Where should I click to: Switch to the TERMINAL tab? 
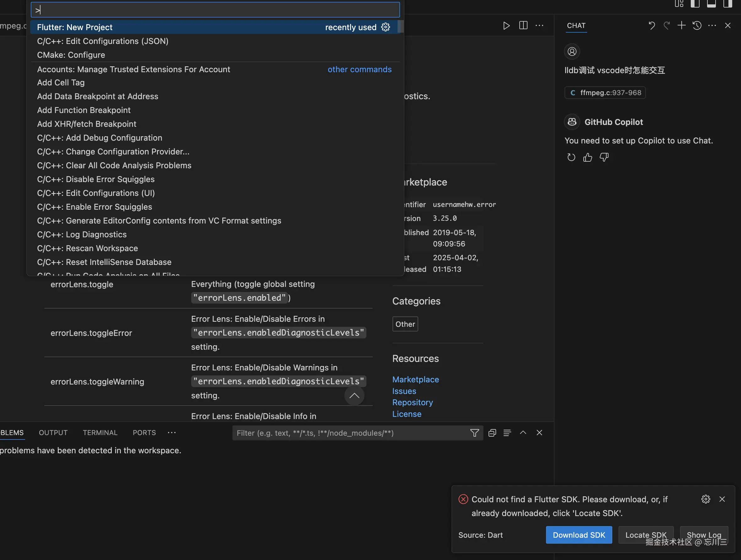point(100,433)
